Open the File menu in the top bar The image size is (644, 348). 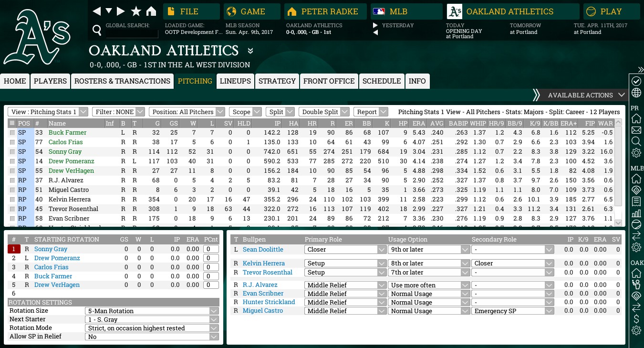(191, 11)
